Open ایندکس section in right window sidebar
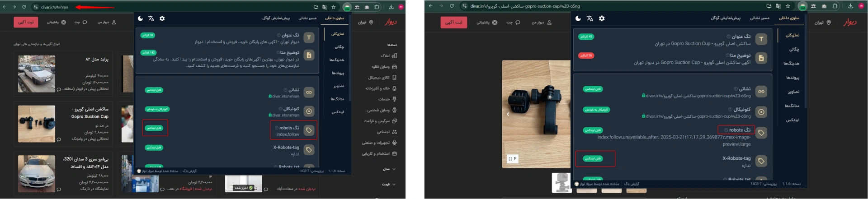The image size is (868, 199). (x=793, y=120)
